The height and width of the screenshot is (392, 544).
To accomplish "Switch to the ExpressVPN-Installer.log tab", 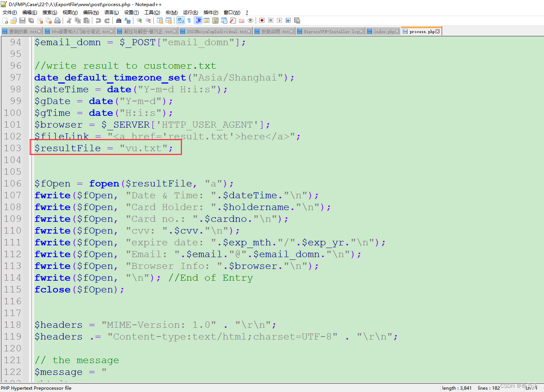I will tap(330, 32).
